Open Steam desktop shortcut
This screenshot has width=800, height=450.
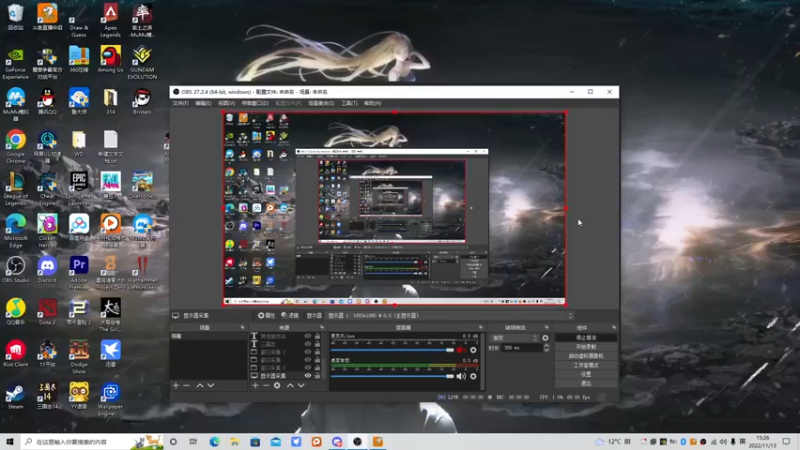pyautogui.click(x=15, y=396)
